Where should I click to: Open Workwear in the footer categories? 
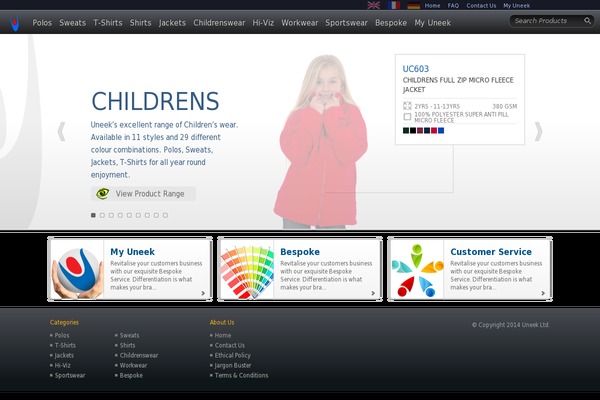[133, 365]
